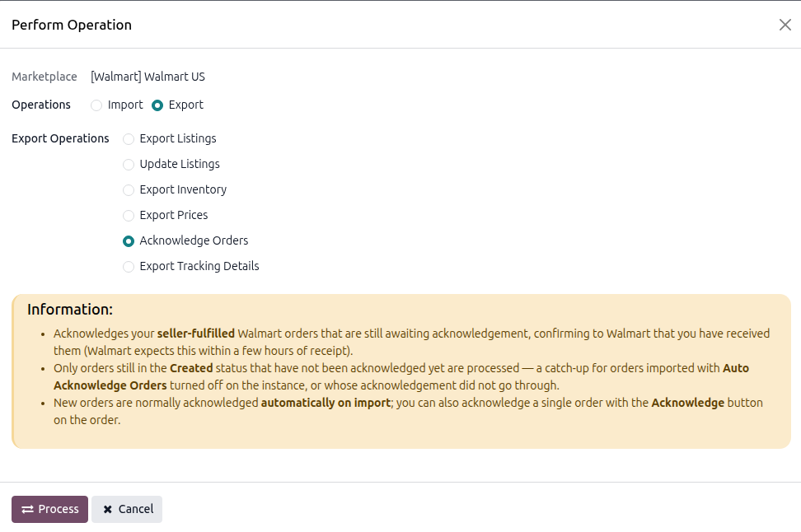Choose the Update Listings operation
The image size is (801, 532).
[x=129, y=165]
